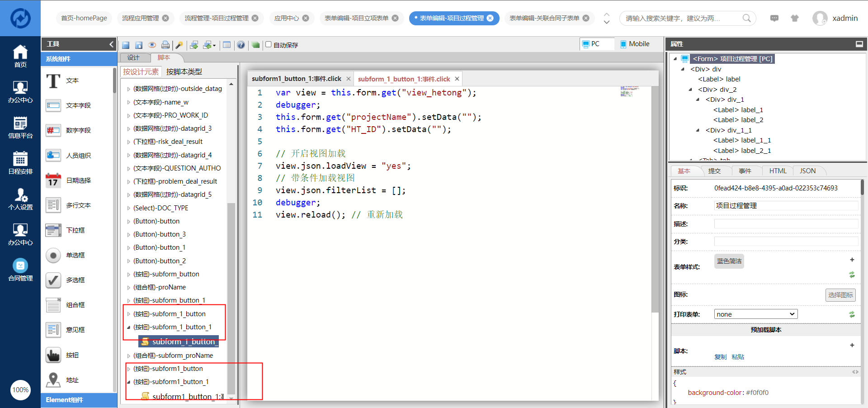Click the 蓝色简洁 form style swatch

729,261
